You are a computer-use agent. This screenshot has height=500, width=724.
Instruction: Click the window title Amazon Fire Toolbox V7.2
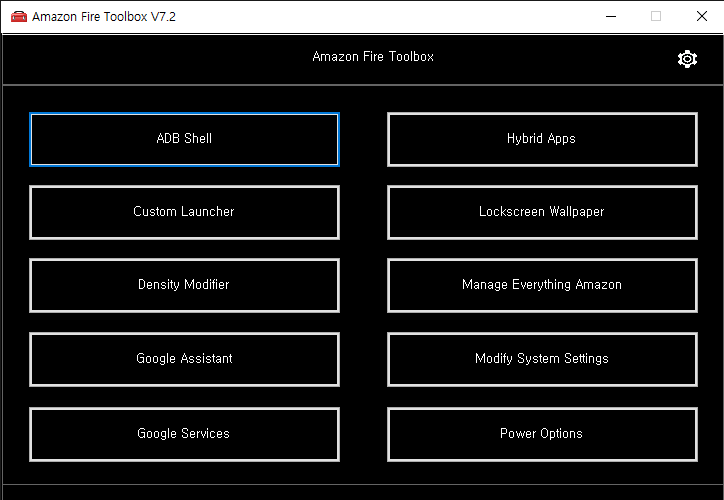pyautogui.click(x=104, y=17)
